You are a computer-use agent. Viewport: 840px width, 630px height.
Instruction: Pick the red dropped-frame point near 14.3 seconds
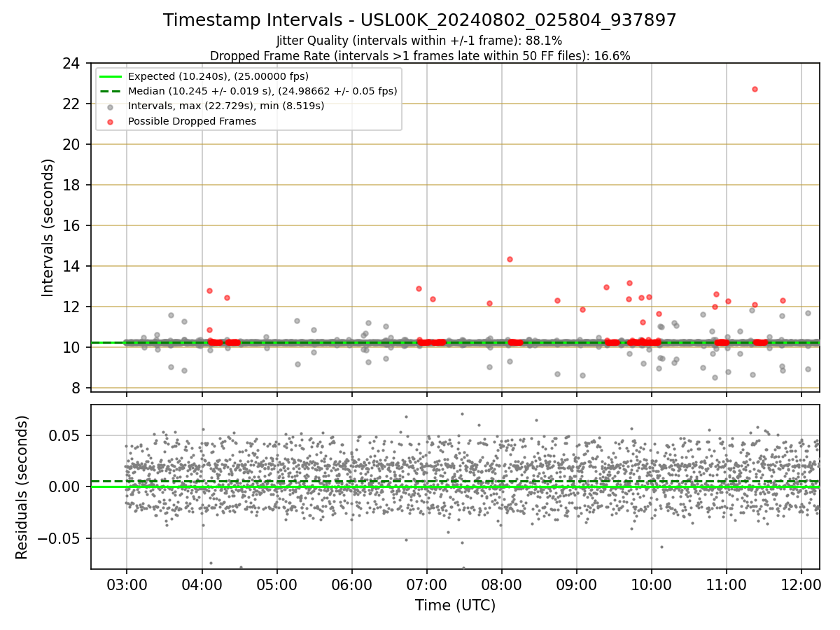tap(510, 259)
